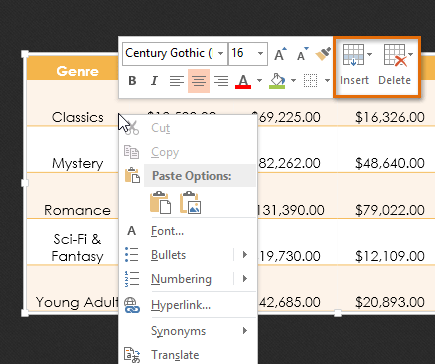Image resolution: width=435 pixels, height=364 pixels.
Task: Open the Font... dialog entry
Action: point(188,231)
